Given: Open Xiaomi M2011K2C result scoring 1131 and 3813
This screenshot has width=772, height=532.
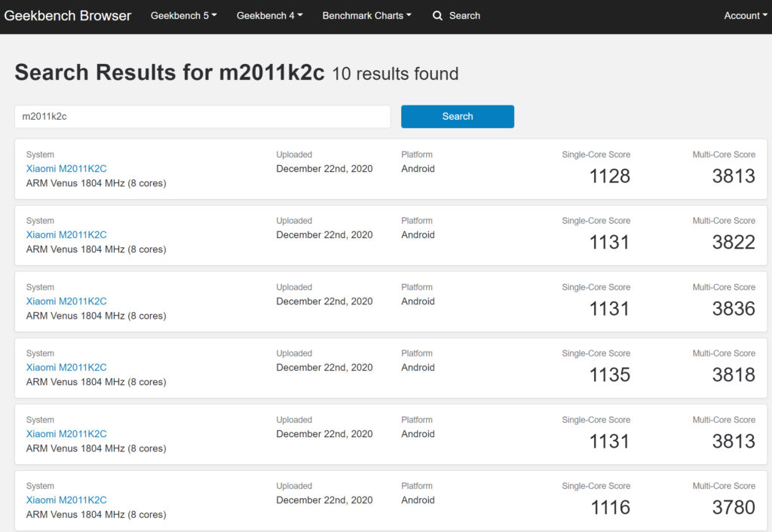Looking at the screenshot, I should 66,434.
